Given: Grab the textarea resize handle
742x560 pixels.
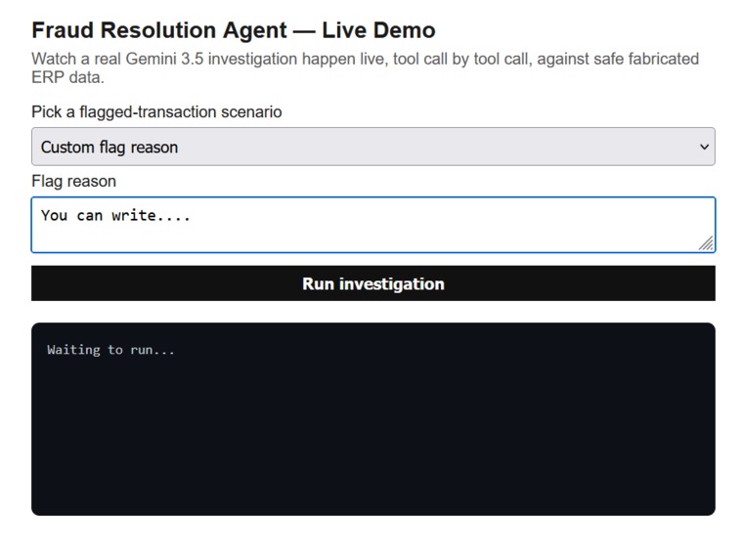Looking at the screenshot, I should click(x=706, y=243).
